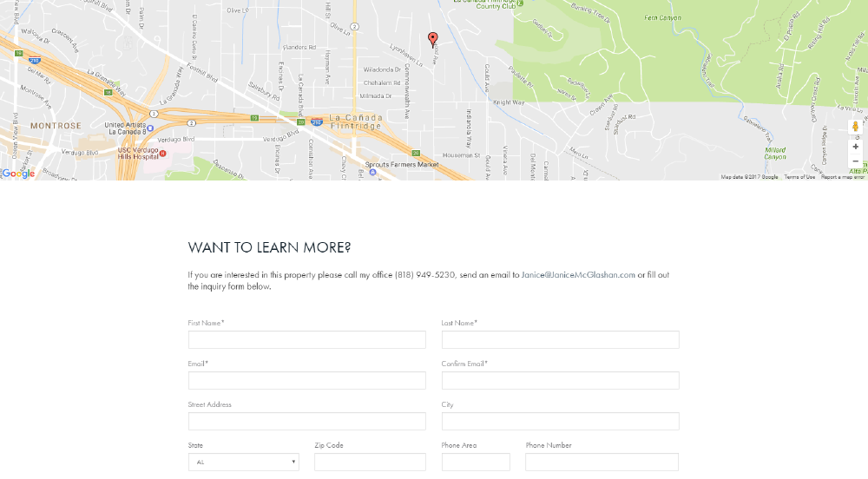
Task: Focus the Phone Area field
Action: coord(476,463)
